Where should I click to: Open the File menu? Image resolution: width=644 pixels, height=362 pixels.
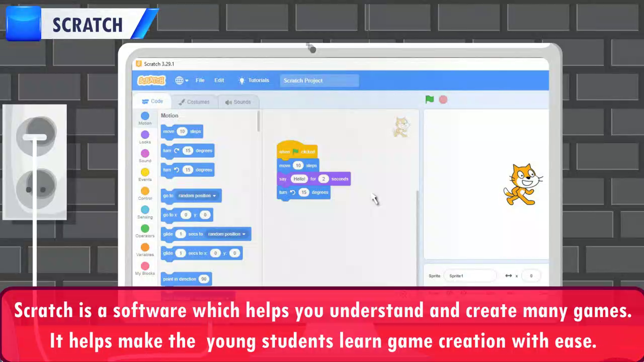tap(200, 80)
